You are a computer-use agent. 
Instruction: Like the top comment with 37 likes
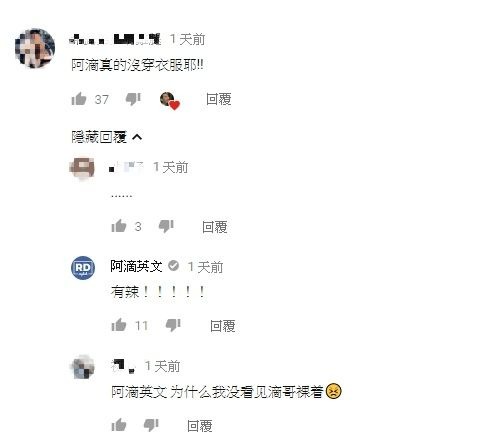coord(79,99)
